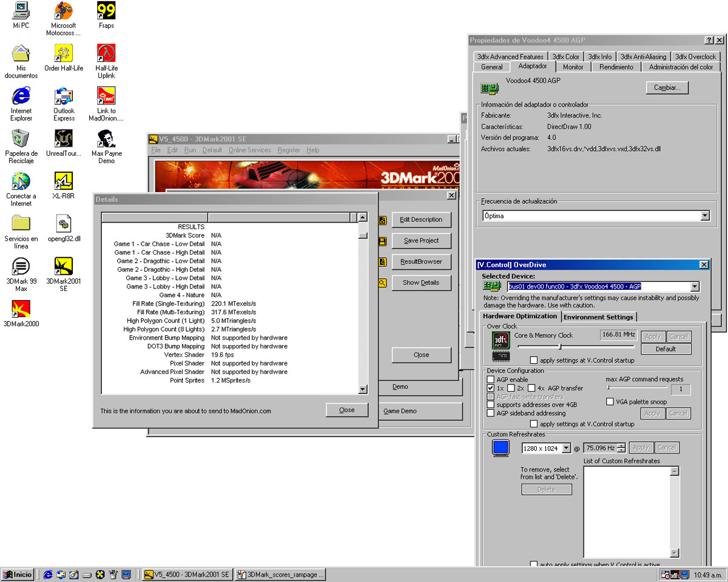Open the Servicios en línea folder

tap(21, 232)
